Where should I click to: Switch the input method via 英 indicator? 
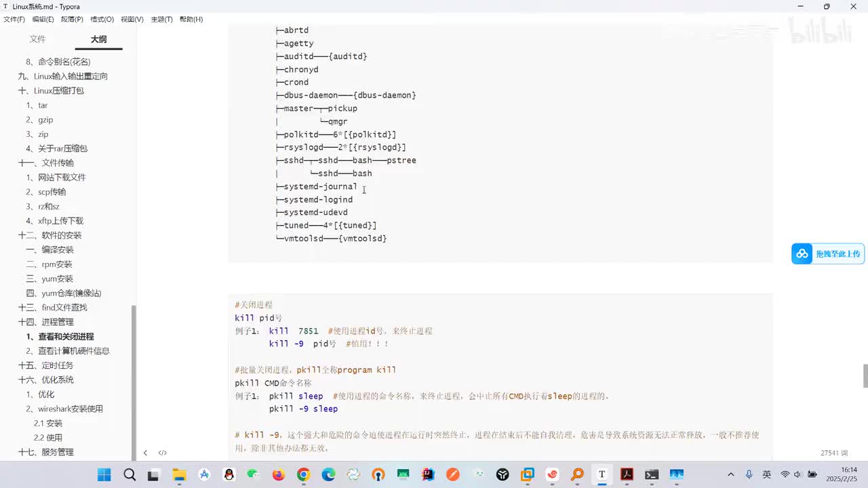(766, 474)
